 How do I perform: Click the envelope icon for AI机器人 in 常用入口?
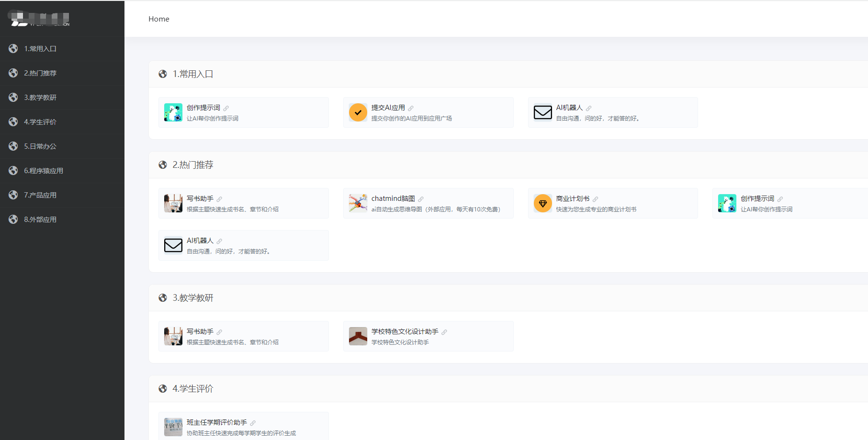(542, 112)
